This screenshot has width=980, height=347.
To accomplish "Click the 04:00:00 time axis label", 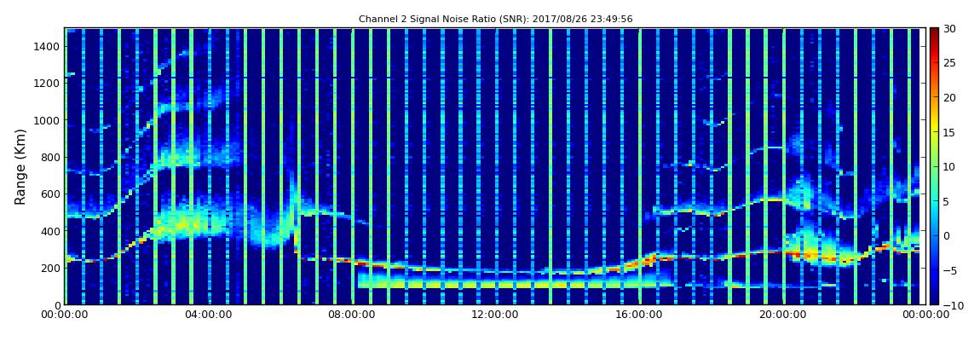I will click(208, 315).
